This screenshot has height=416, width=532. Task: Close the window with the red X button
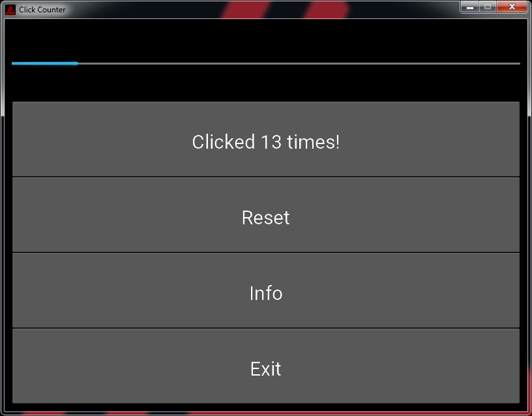512,7
